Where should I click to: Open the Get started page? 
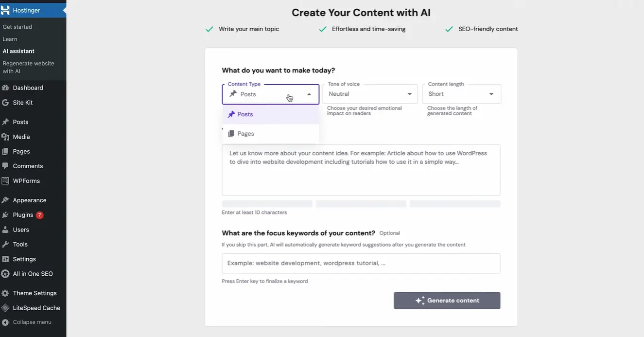pos(17,27)
